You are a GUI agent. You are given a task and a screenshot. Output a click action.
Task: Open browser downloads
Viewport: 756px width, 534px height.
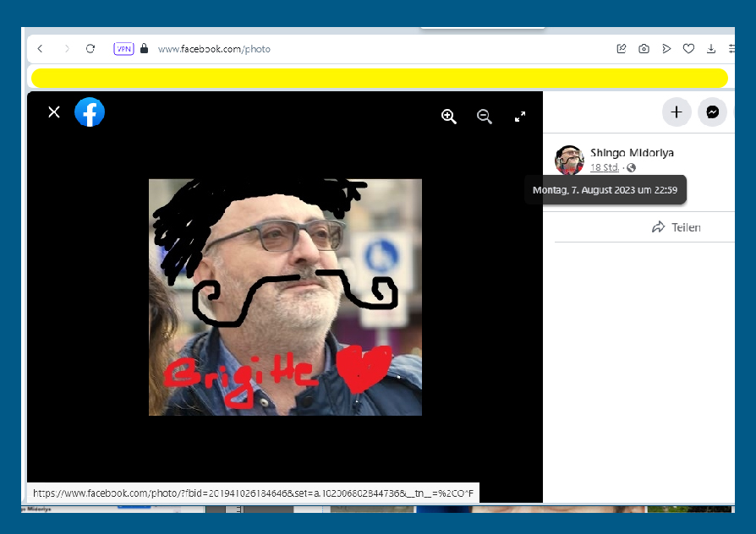[711, 49]
